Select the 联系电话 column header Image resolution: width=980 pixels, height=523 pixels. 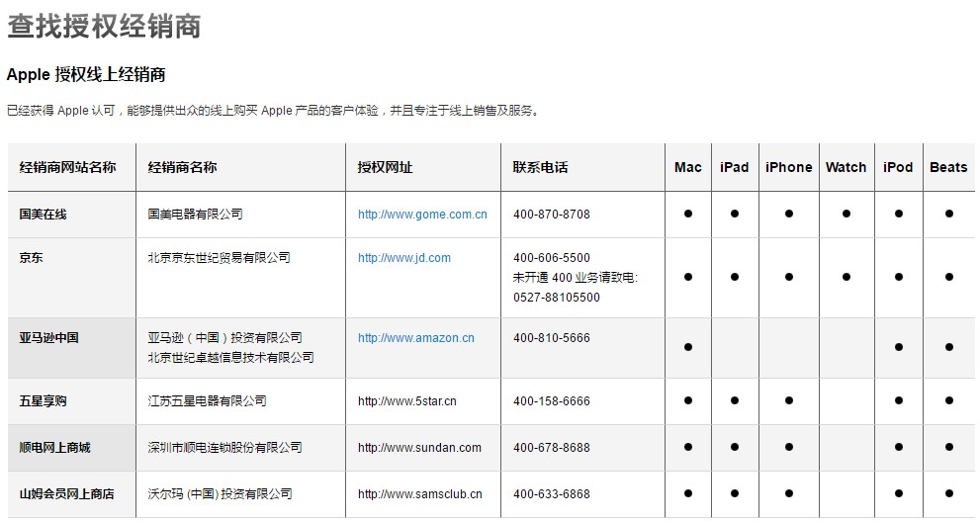pyautogui.click(x=541, y=167)
